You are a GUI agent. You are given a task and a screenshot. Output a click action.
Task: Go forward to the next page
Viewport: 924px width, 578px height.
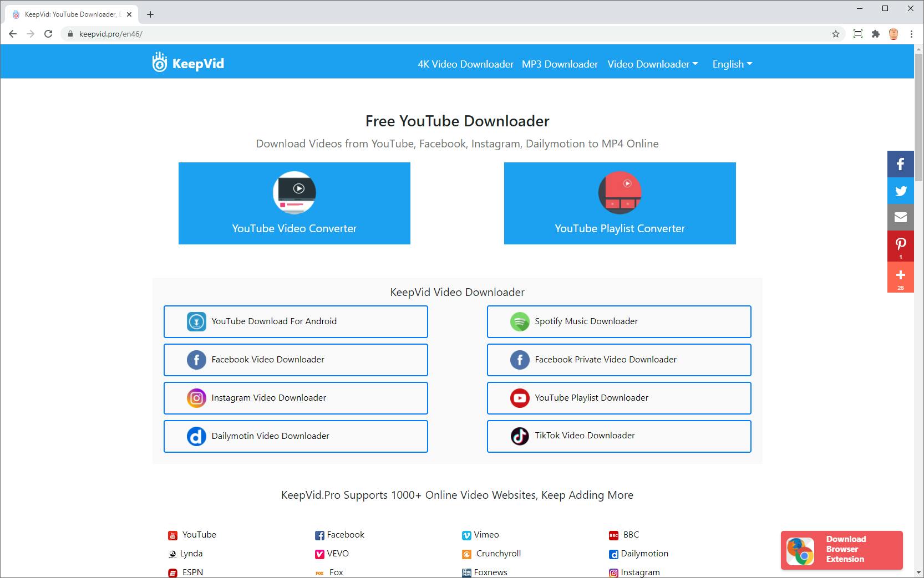(x=31, y=34)
